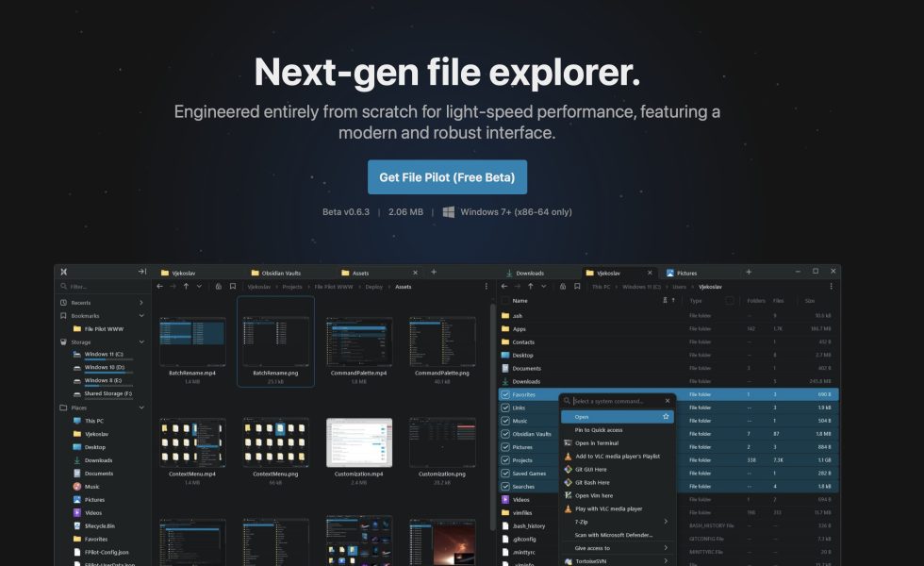This screenshot has width=924, height=566.
Task: Choose Open in Terminal from the context menu
Action: [x=598, y=442]
